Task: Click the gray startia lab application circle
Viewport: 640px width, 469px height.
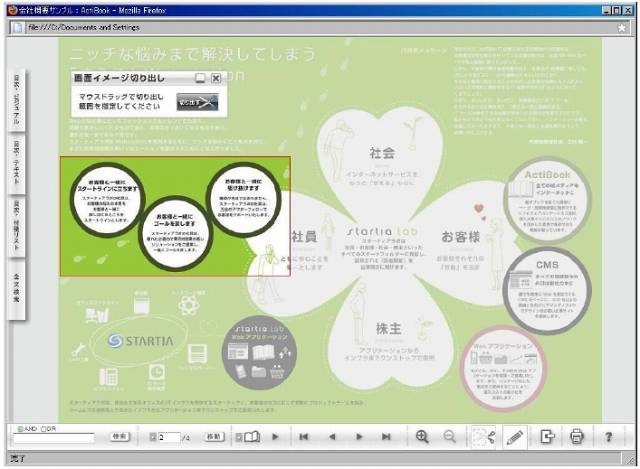Action: point(260,352)
